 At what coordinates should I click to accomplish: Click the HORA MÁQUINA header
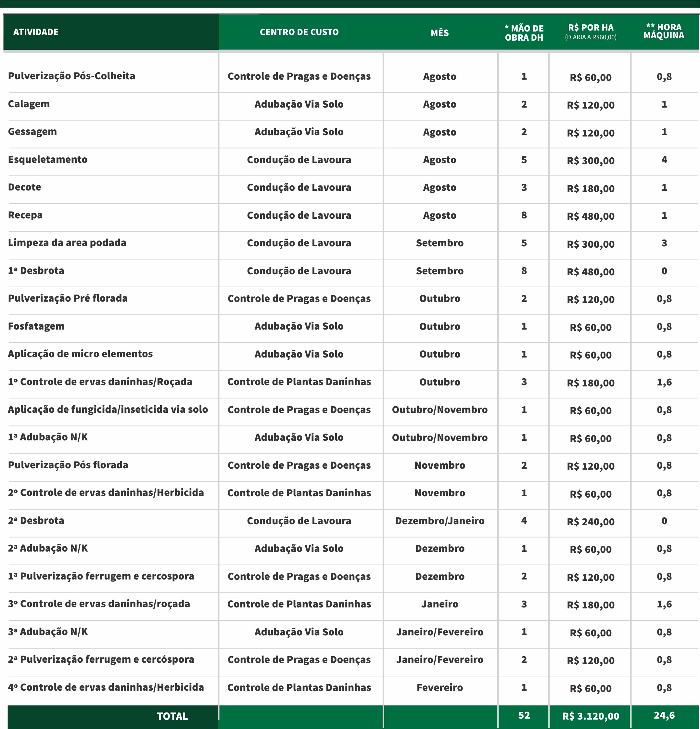664,31
